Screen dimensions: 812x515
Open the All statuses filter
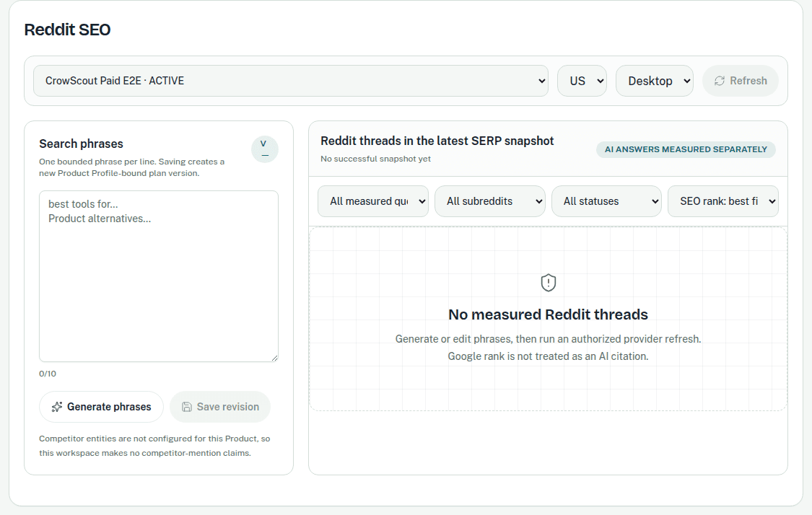606,201
